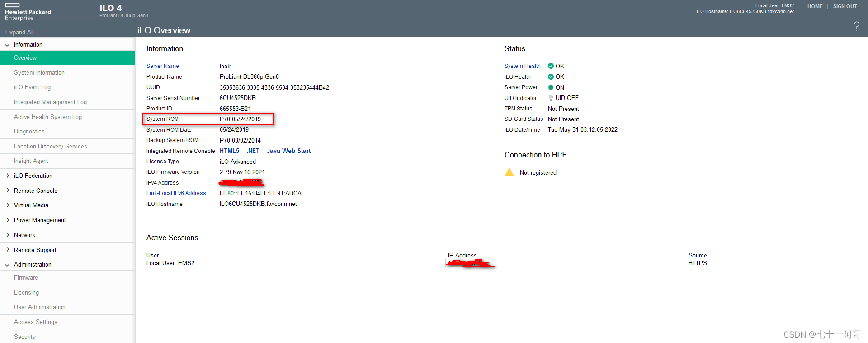Click Product Name value ProLiant DL380p Gen8
Screen dimensions: 868x343
(249, 76)
